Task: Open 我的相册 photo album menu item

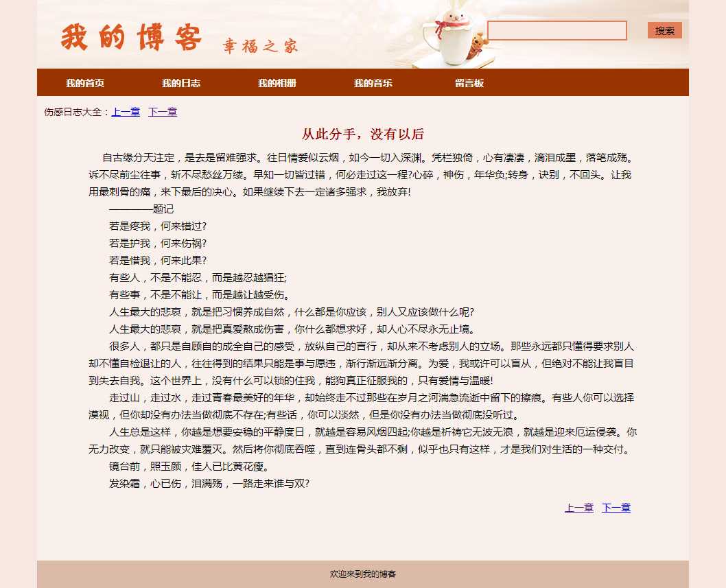Action: coord(277,83)
